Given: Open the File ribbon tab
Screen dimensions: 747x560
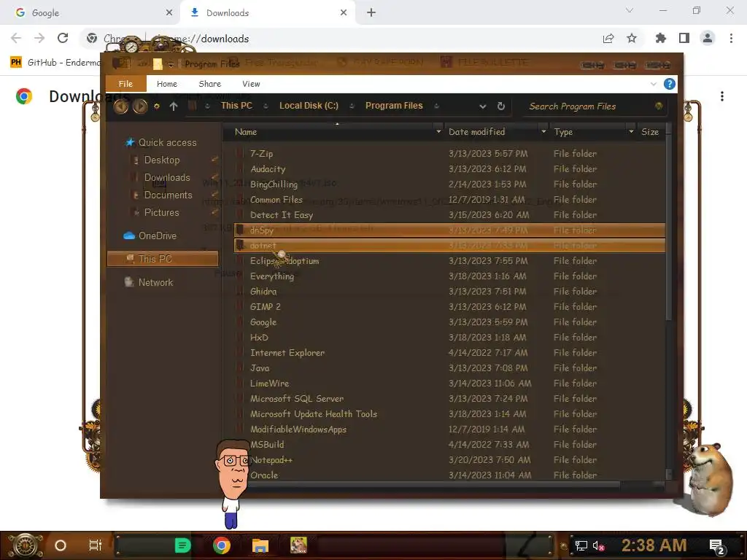Looking at the screenshot, I should 125,85.
